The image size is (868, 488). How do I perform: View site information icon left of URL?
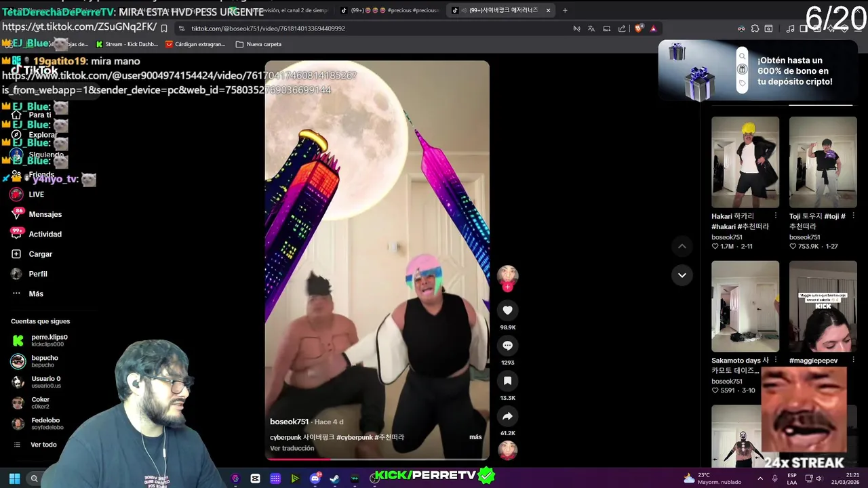(181, 28)
